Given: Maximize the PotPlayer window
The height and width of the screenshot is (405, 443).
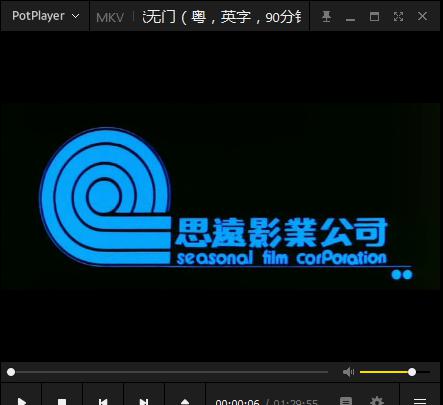Looking at the screenshot, I should pos(374,16).
